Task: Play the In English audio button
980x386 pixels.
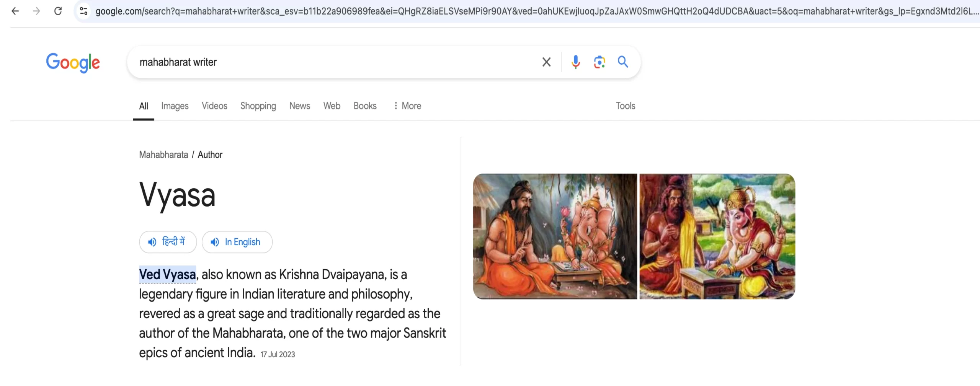Action: 237,242
